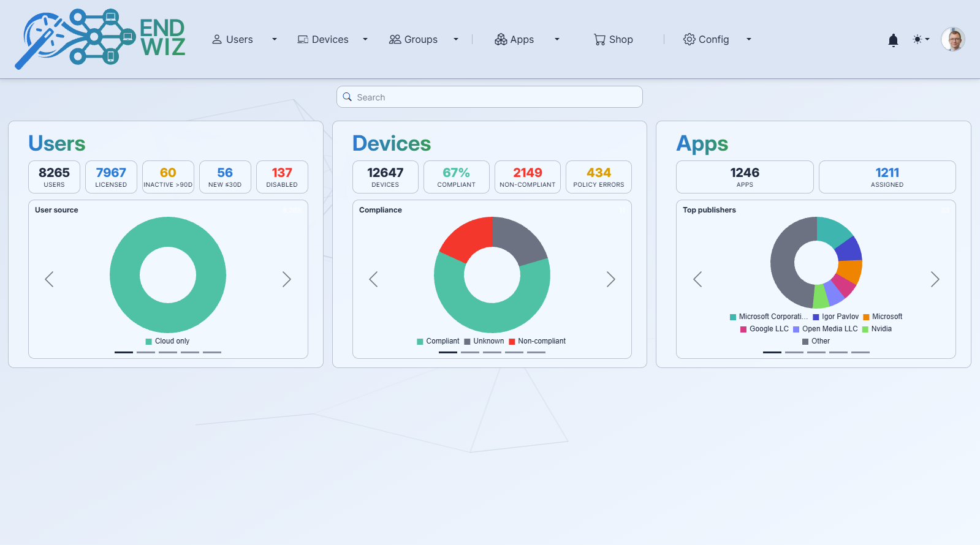The width and height of the screenshot is (980, 545).
Task: Show next Compliance chart
Action: (610, 279)
